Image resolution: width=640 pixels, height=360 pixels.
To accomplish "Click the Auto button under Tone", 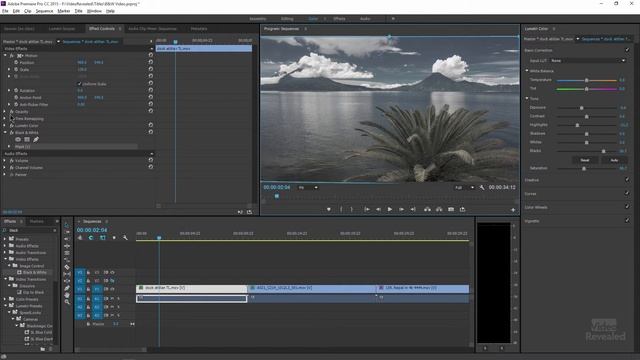I will [614, 160].
